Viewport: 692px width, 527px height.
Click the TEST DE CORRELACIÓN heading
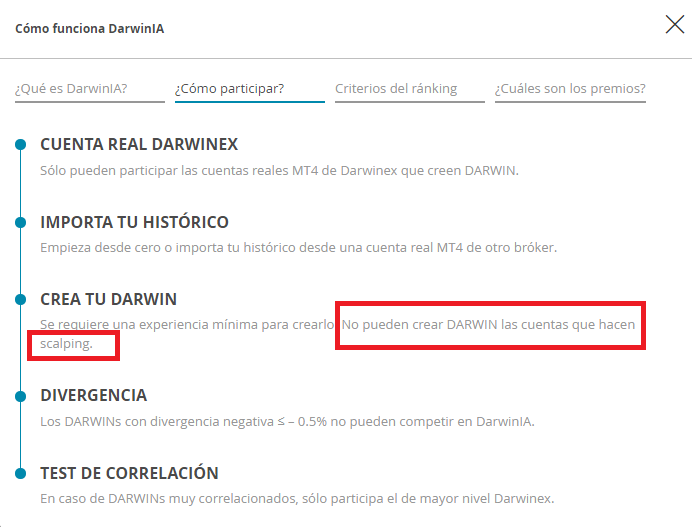pos(129,473)
